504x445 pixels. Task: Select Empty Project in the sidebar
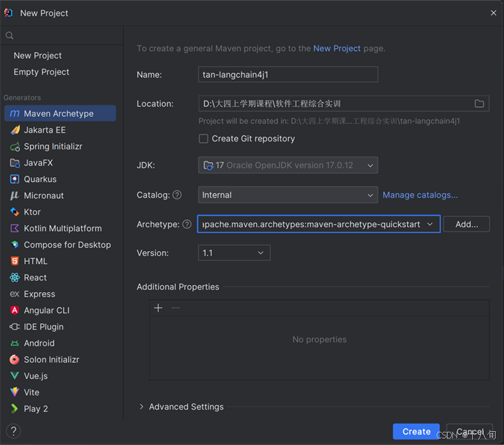pyautogui.click(x=41, y=71)
